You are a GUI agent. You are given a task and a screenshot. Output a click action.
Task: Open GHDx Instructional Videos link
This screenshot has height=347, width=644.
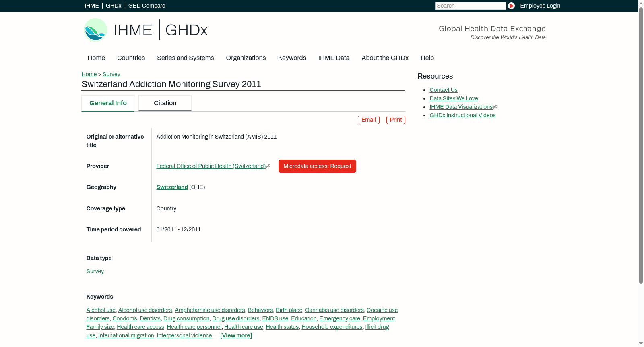(x=462, y=115)
